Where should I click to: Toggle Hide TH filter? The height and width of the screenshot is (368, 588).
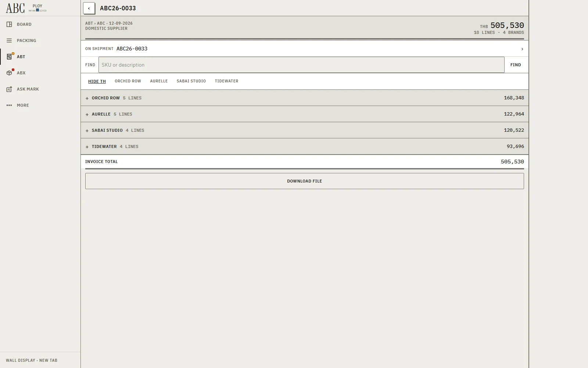97,81
